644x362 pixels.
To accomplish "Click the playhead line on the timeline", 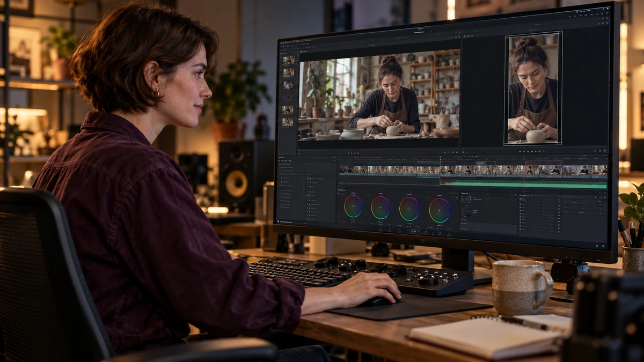I will (440, 173).
